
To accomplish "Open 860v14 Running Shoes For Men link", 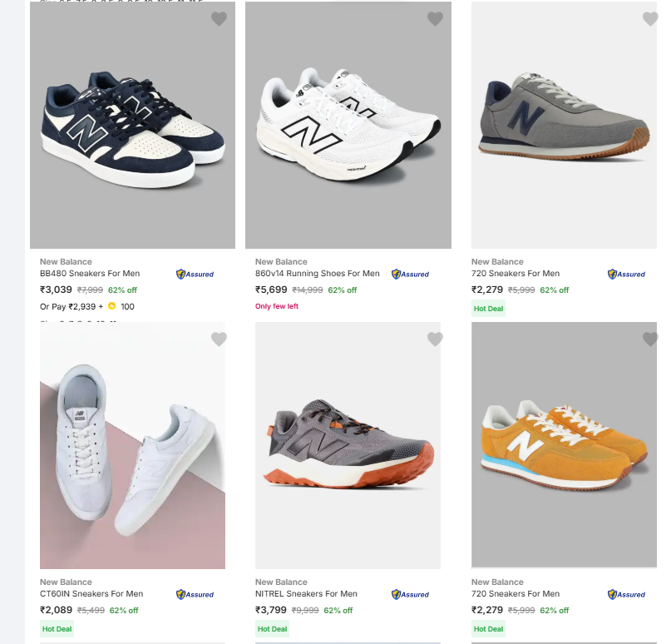I will tap(317, 274).
